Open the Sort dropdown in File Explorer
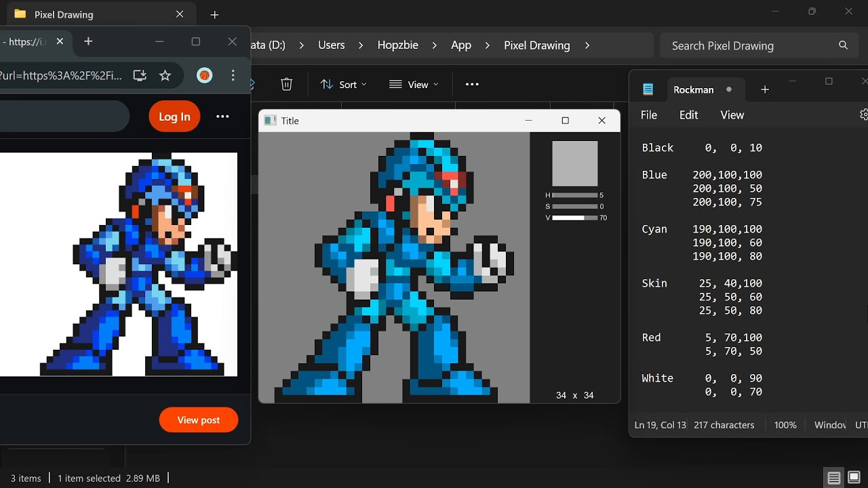The image size is (868, 488). coord(343,85)
